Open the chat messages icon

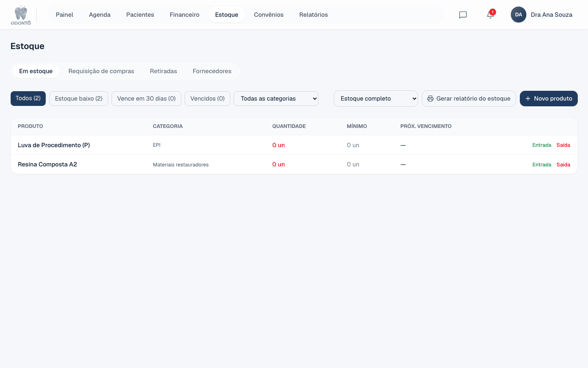pyautogui.click(x=463, y=15)
